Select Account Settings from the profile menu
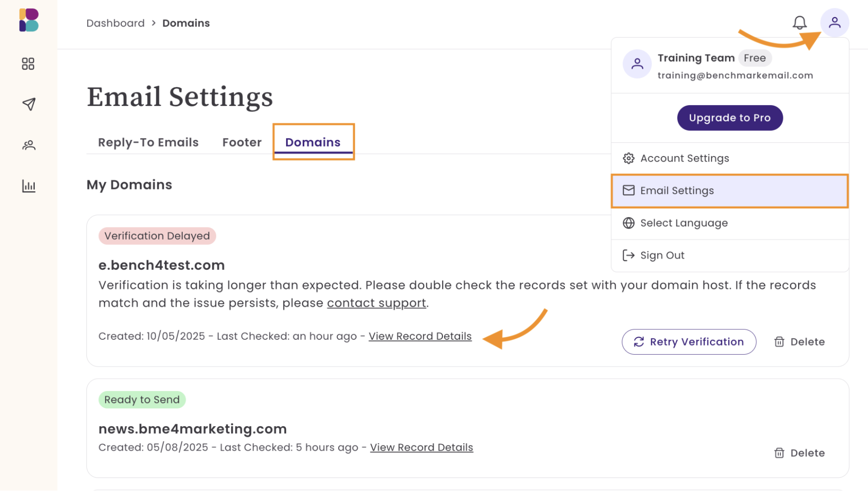This screenshot has height=491, width=868. (684, 158)
